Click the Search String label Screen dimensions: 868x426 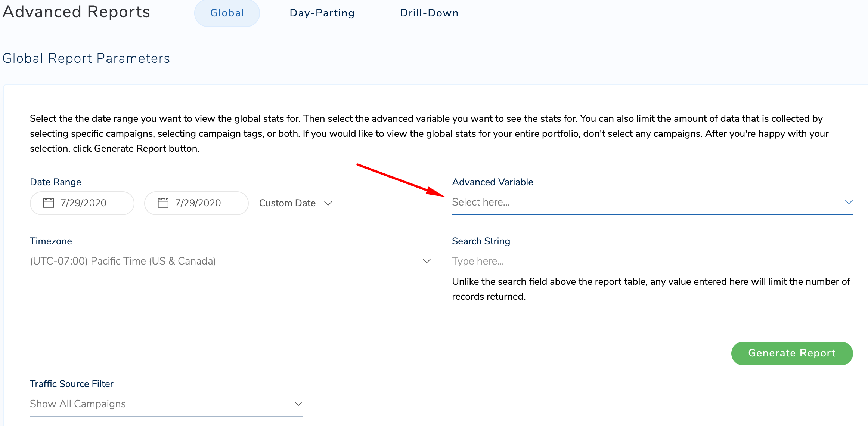pos(481,241)
